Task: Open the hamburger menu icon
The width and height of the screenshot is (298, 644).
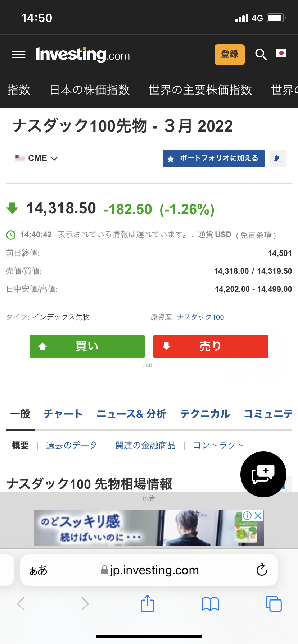Action: coord(19,55)
